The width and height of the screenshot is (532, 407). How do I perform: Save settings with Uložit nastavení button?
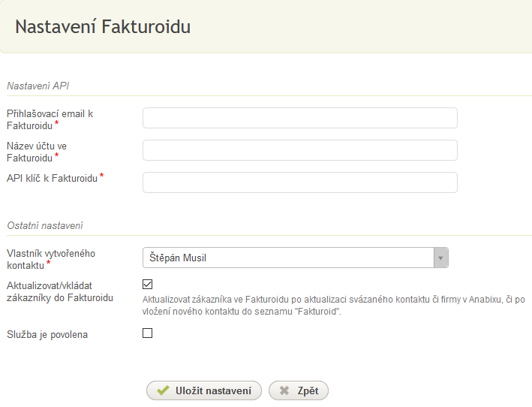(204, 390)
